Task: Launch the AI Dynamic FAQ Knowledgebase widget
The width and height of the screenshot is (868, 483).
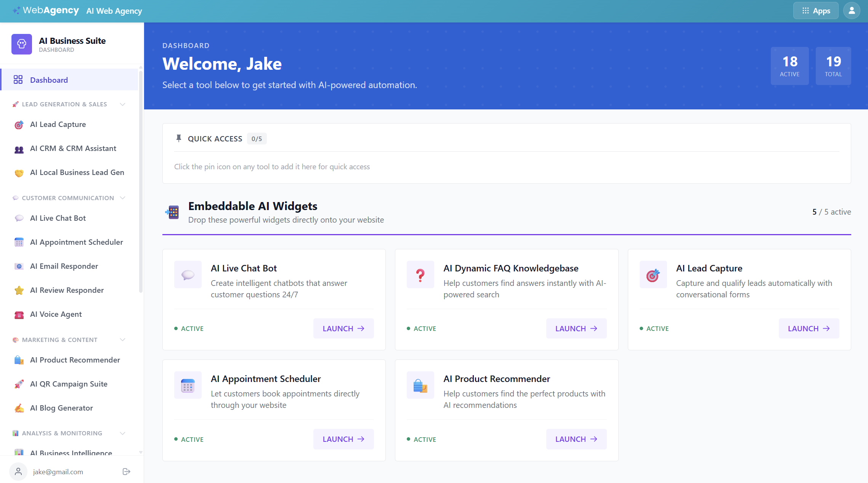Action: (576, 328)
